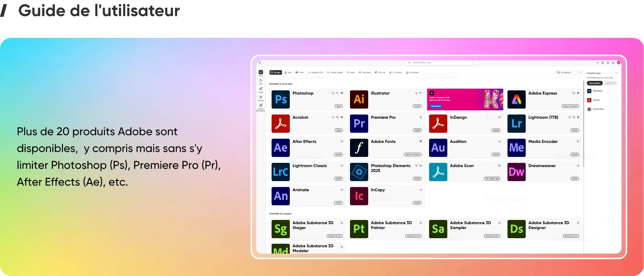Select the Apps sidebar icon
644x276 pixels.
point(261,73)
